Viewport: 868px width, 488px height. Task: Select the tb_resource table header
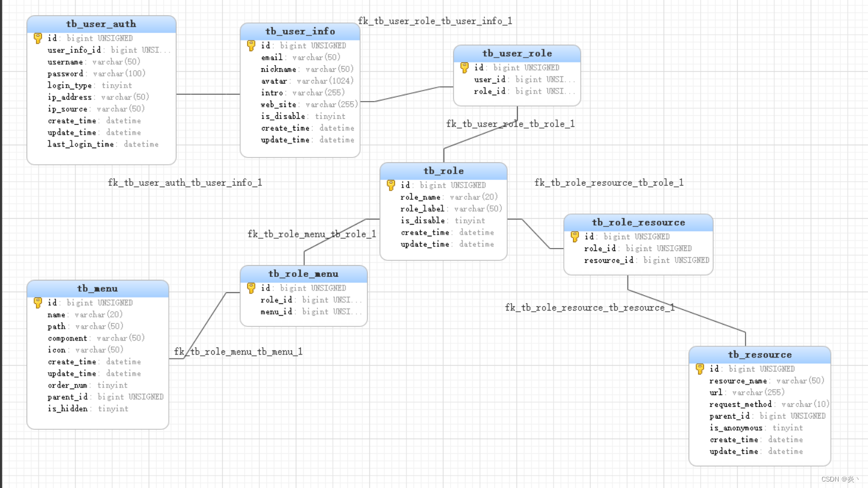click(760, 355)
